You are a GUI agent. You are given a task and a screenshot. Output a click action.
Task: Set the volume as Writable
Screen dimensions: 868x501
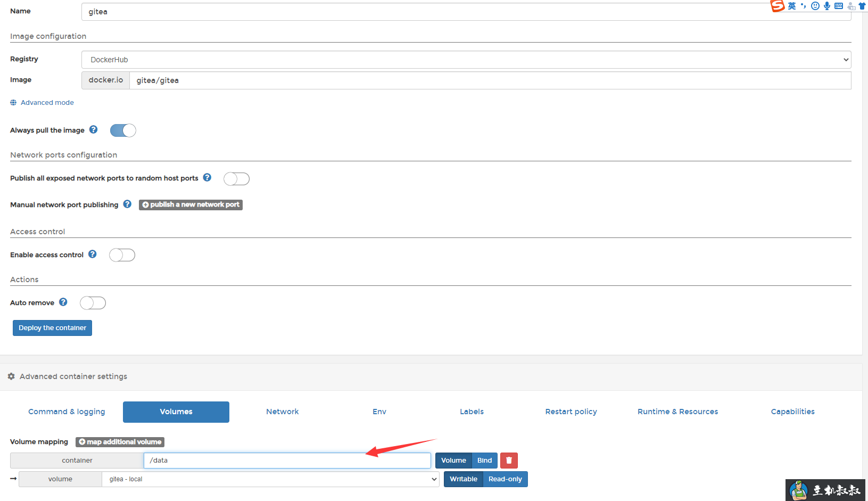coord(464,479)
